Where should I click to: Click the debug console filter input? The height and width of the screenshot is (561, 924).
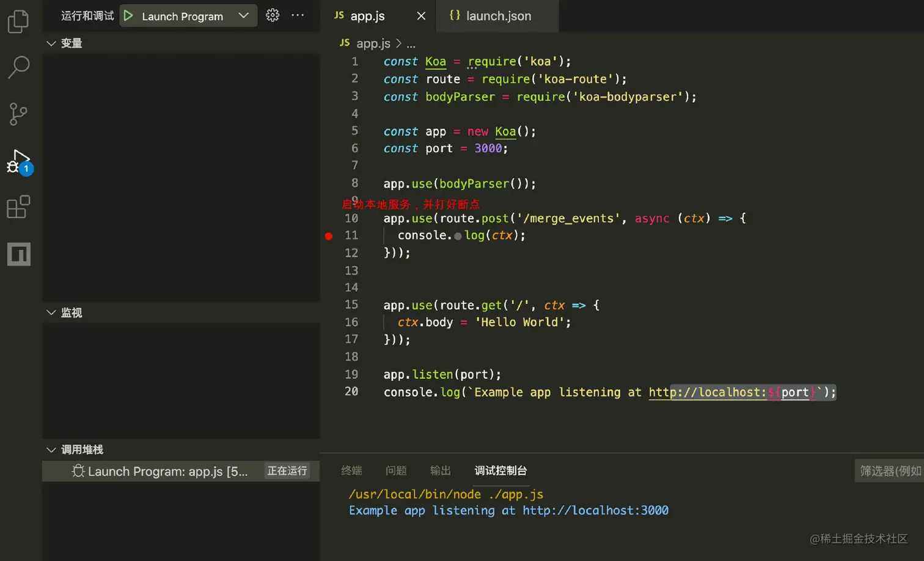tap(889, 471)
